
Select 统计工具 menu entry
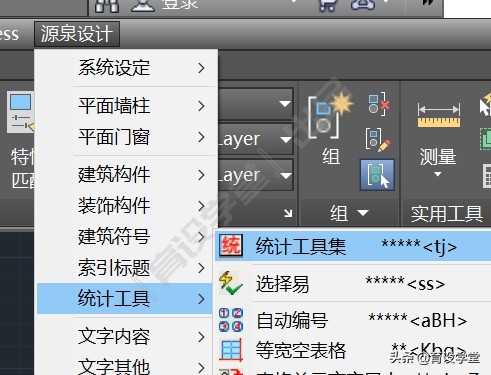pyautogui.click(x=126, y=299)
